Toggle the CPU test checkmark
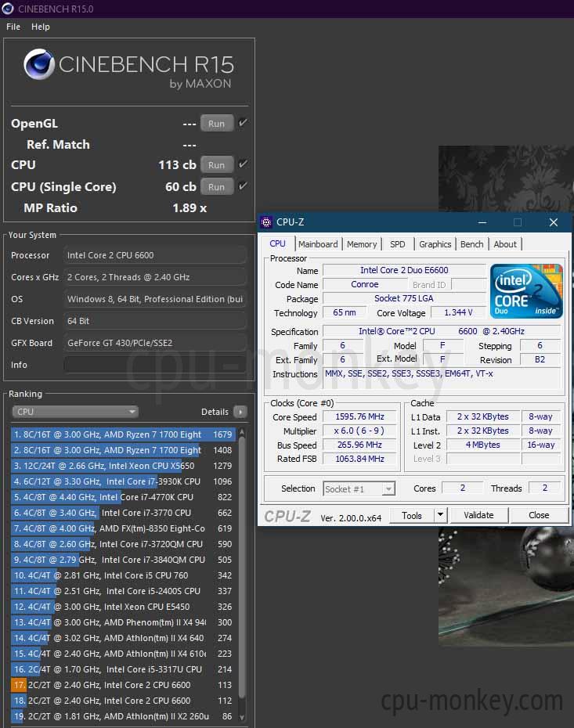The height and width of the screenshot is (728, 574). (243, 164)
